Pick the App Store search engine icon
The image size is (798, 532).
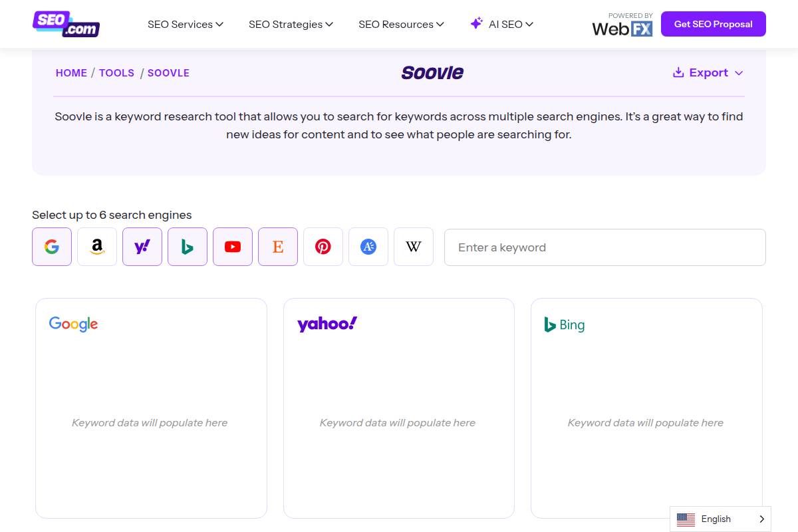click(x=368, y=247)
